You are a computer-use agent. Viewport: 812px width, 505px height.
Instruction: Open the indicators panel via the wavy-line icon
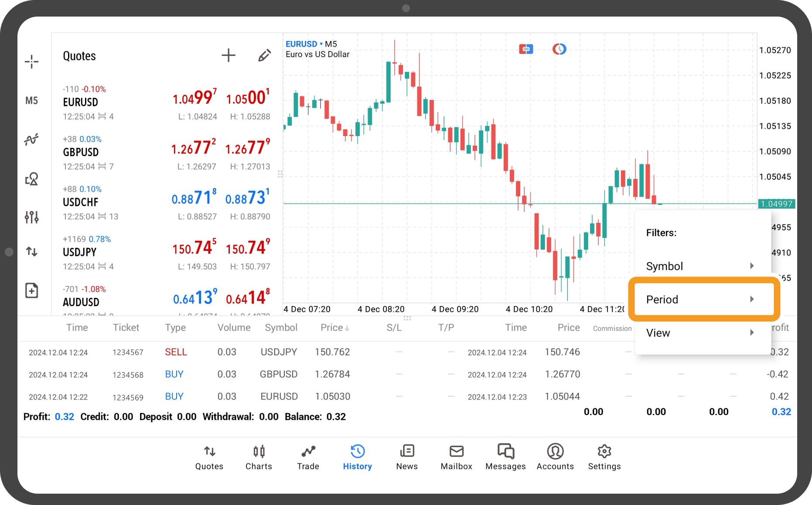point(31,139)
